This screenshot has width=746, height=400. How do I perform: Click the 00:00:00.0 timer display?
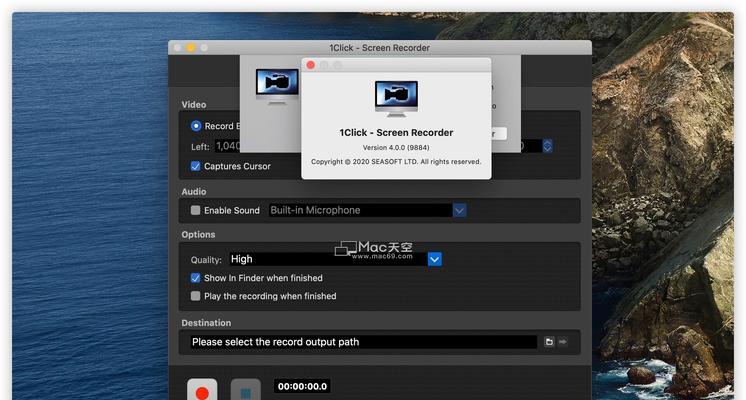[302, 386]
